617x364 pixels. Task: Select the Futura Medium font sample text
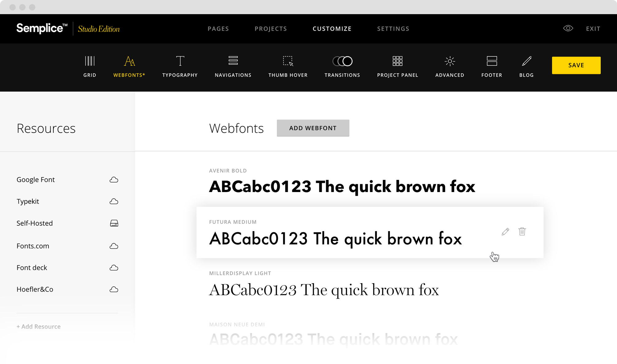[336, 239]
